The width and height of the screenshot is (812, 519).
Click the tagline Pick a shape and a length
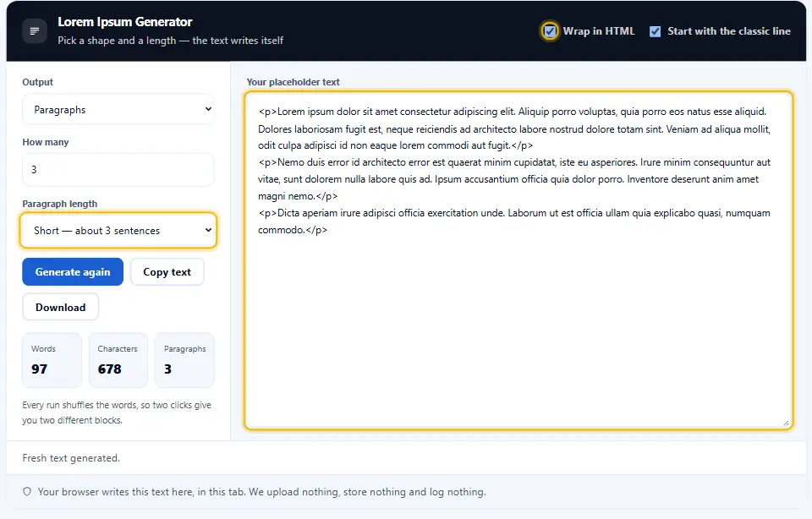pyautogui.click(x=170, y=41)
